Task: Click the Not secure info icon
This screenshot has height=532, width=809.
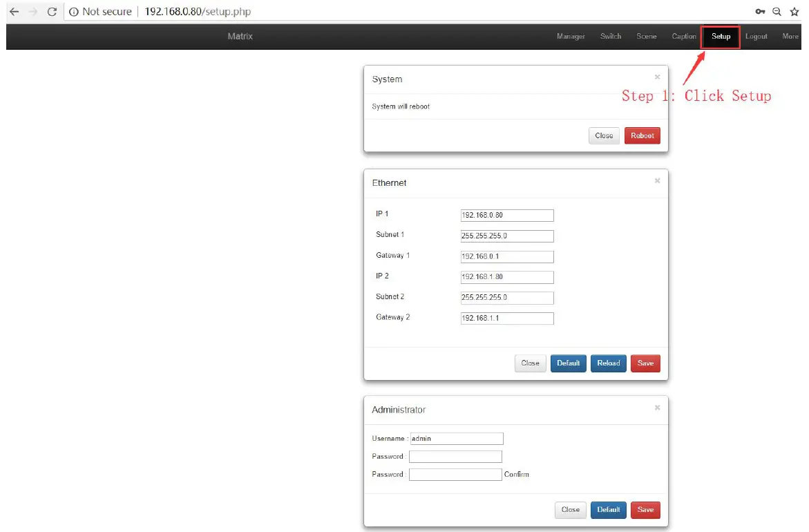Action: (74, 11)
